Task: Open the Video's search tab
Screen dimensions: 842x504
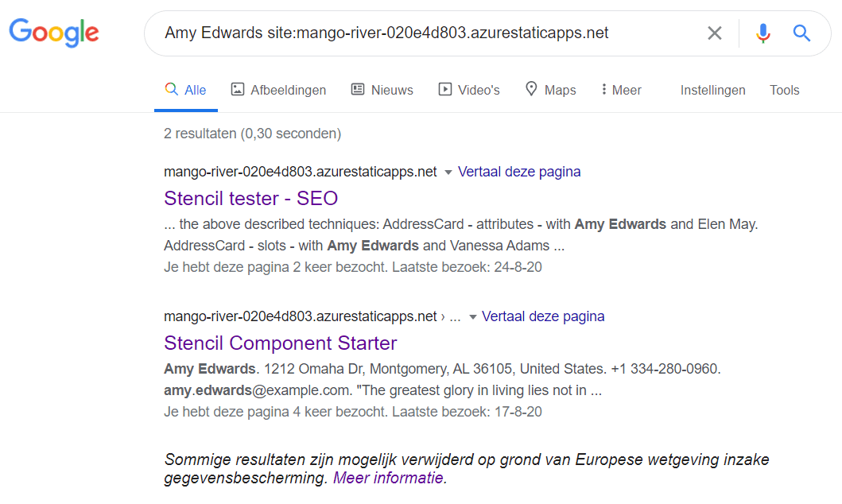Action: coord(469,90)
